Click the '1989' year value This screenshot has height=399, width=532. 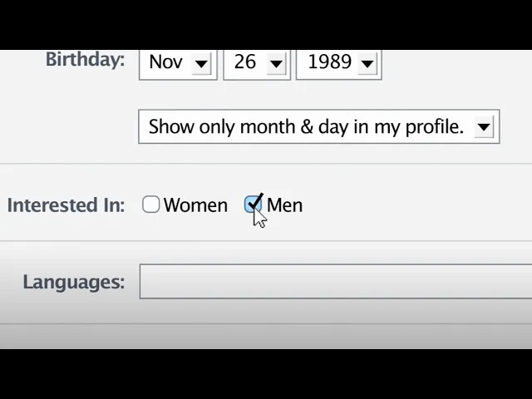click(329, 62)
